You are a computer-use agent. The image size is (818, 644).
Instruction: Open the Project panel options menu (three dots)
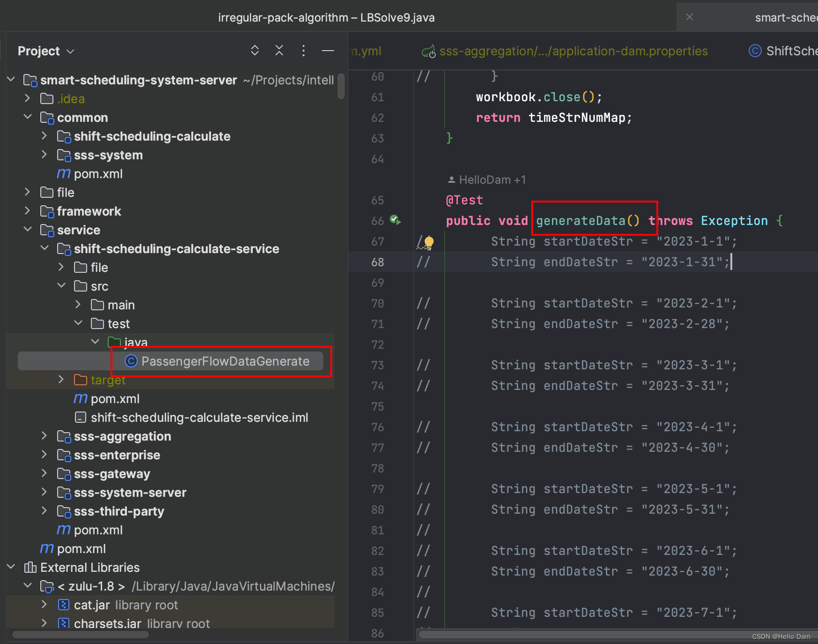[304, 51]
